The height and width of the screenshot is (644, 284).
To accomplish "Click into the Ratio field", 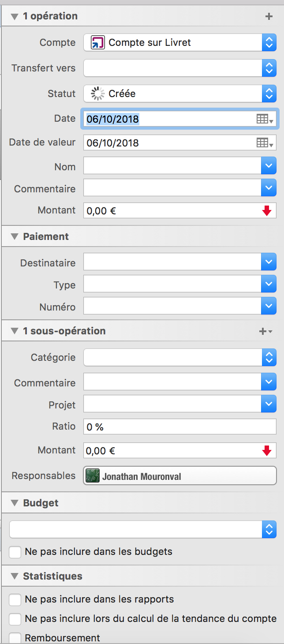I will point(180,427).
